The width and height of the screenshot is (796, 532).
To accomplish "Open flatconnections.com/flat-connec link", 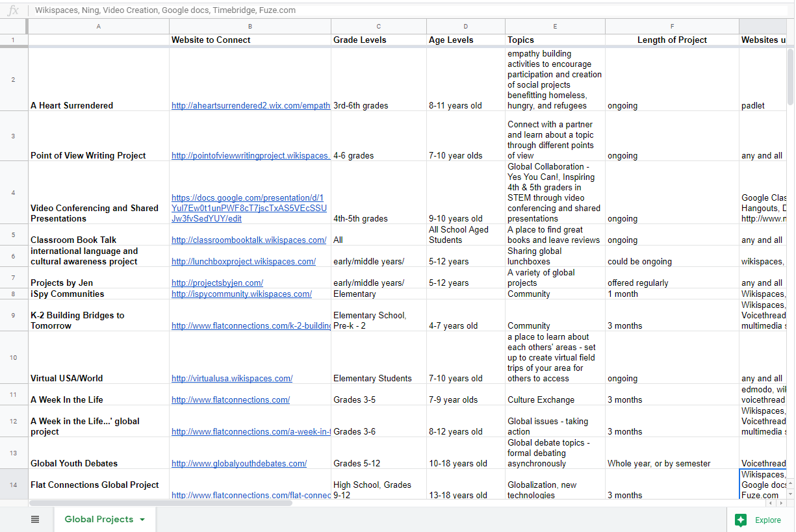I will point(251,495).
